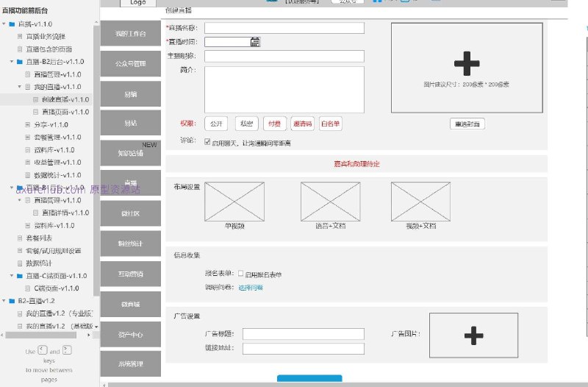Select the 公开 permission option
The height and width of the screenshot is (387, 588).
(216, 124)
